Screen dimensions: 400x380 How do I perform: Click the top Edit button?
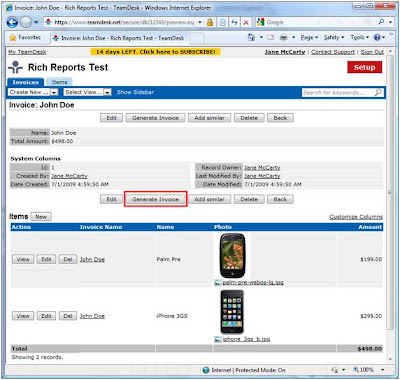click(x=111, y=118)
